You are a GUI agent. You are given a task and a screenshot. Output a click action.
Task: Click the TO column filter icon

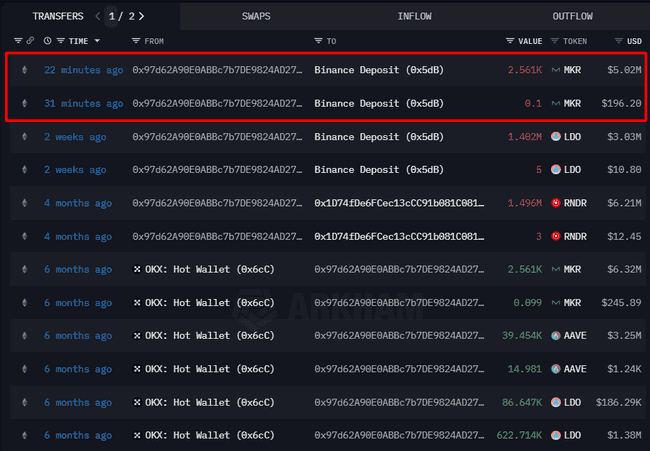318,41
